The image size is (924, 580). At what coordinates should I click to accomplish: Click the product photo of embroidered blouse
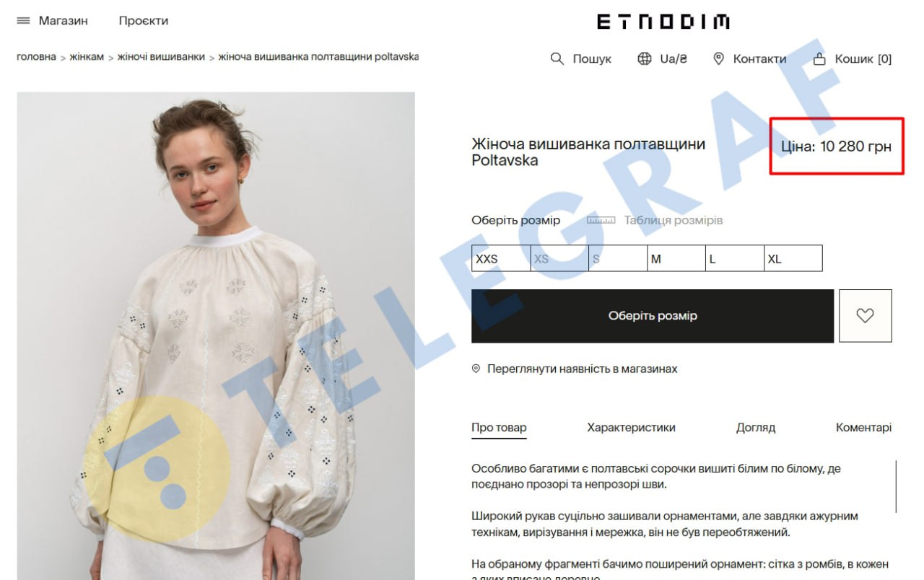pyautogui.click(x=216, y=335)
